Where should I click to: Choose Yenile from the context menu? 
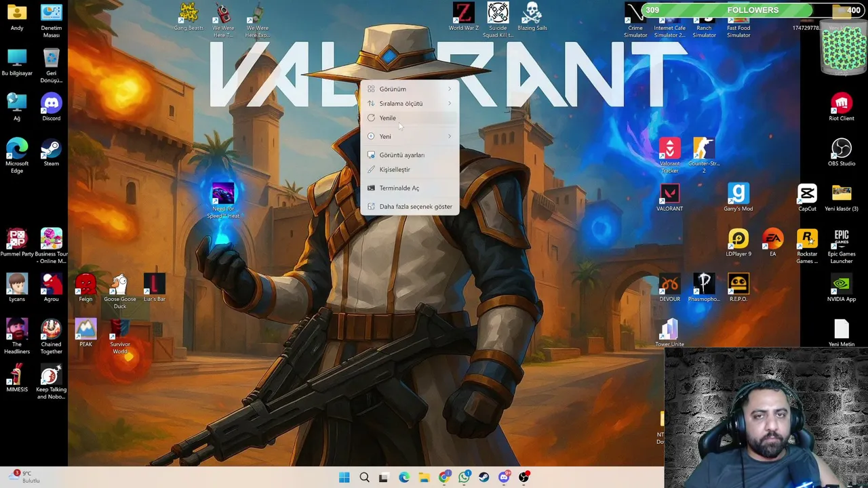(410, 118)
